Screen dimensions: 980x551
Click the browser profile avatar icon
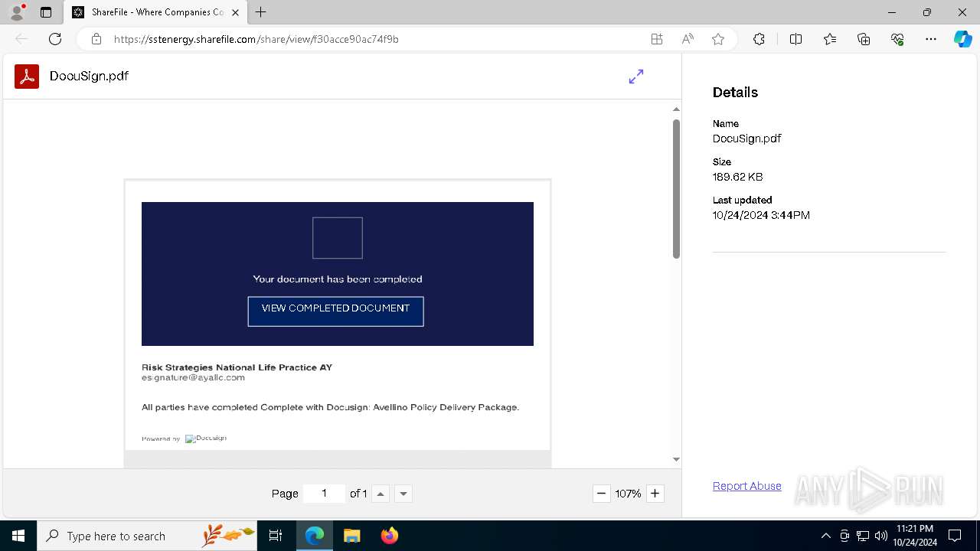coord(17,12)
